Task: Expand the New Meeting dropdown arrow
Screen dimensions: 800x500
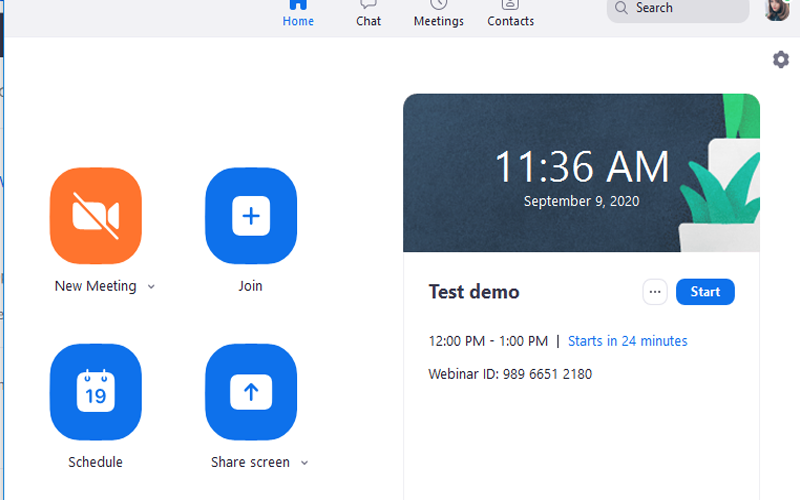Action: (151, 287)
